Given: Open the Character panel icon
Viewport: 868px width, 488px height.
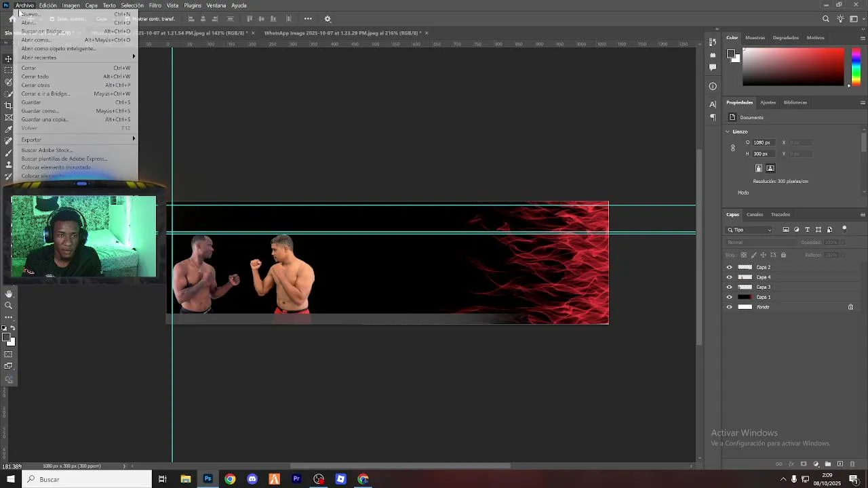Looking at the screenshot, I should 713,104.
